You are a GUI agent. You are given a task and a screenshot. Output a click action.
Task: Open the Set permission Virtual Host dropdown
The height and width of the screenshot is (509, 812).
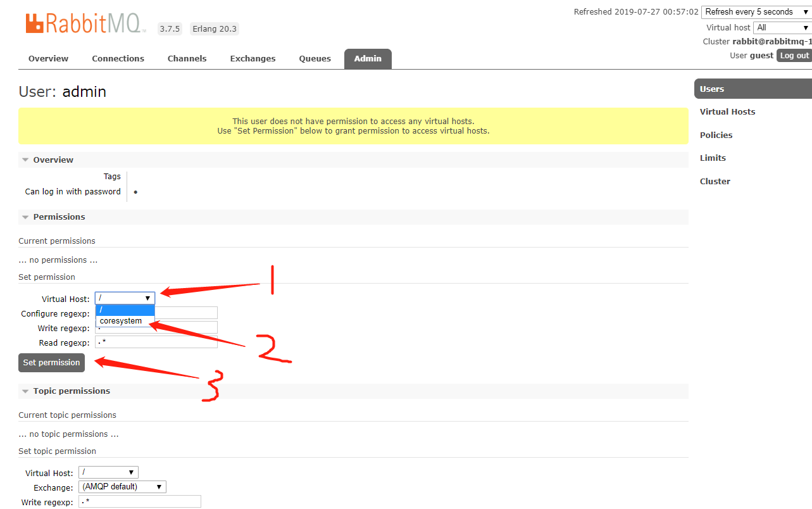(125, 298)
